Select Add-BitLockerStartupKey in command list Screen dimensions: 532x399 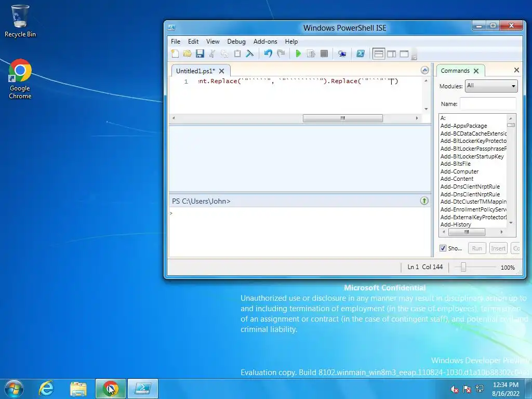click(472, 156)
